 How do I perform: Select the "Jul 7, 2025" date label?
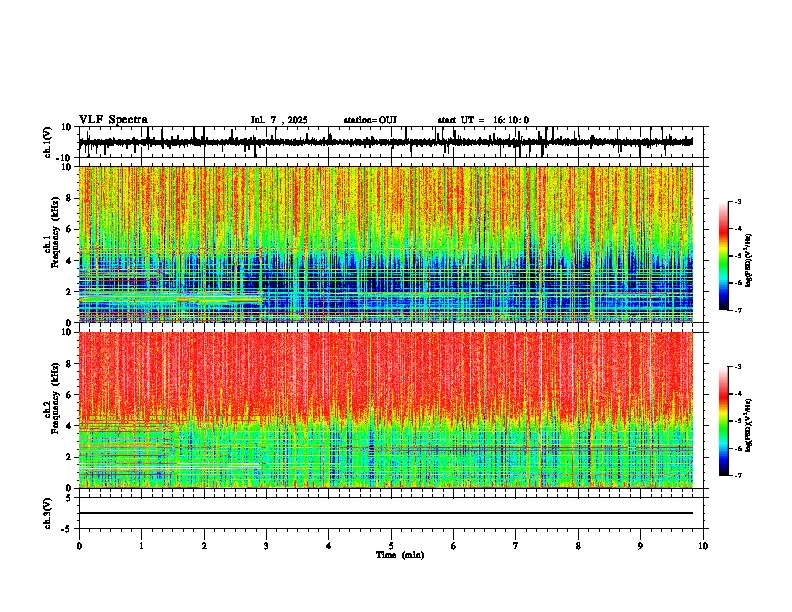click(x=279, y=120)
